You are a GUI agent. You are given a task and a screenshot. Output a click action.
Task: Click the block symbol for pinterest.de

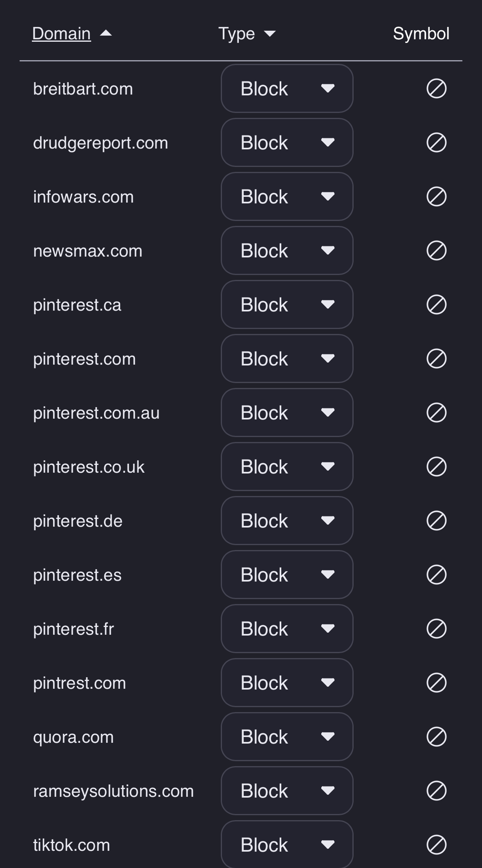[436, 521]
